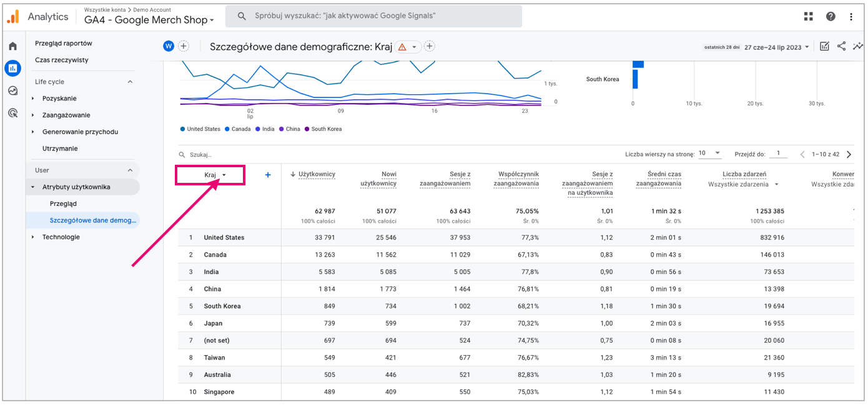This screenshot has width=868, height=405.
Task: Open the Explore icon in left rail
Action: pos(12,90)
